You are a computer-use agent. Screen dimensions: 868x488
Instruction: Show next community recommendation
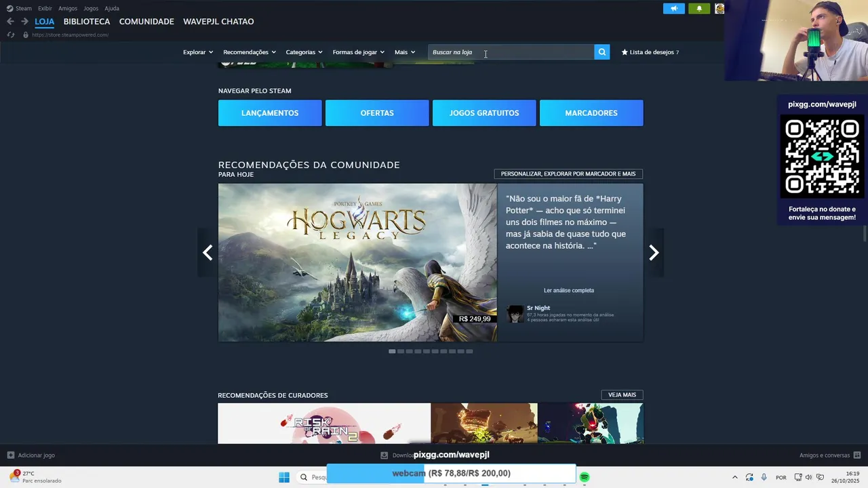coord(654,253)
